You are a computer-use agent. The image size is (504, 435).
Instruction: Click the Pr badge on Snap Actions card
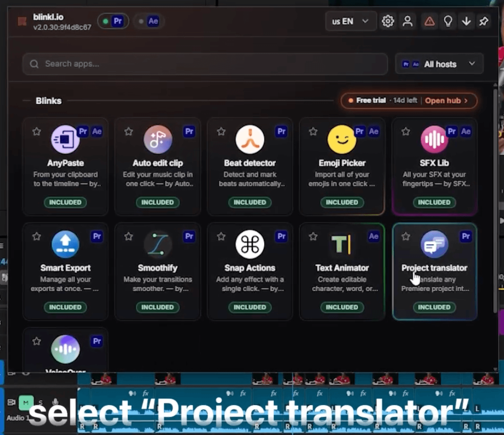(x=281, y=236)
